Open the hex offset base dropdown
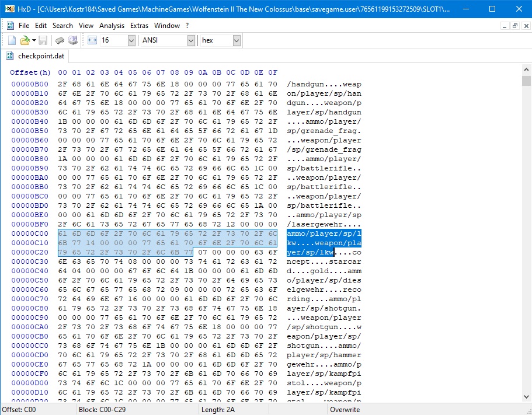Screen dimensions: 532x415 click(237, 40)
